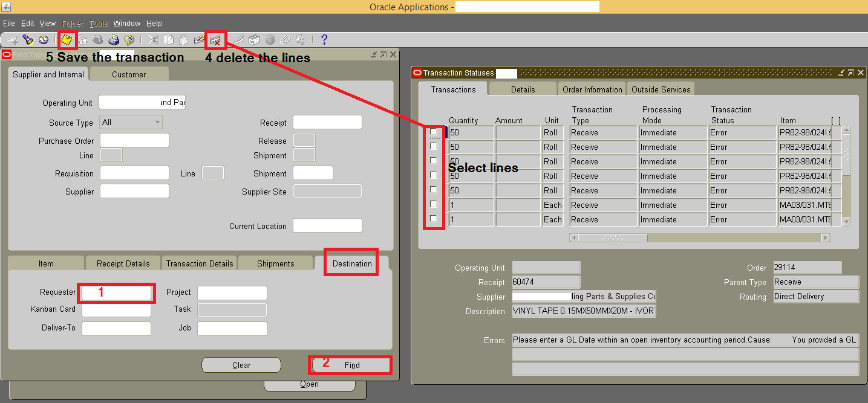Click the Folder Tools toolbar icon
Image resolution: width=868 pixels, height=403 pixels.
[x=300, y=40]
